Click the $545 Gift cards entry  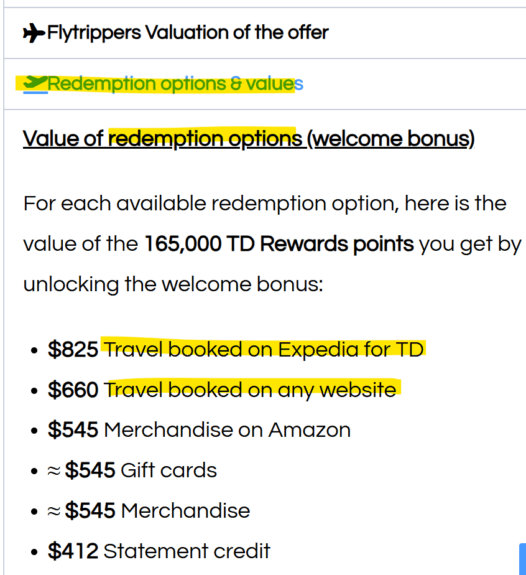click(x=132, y=470)
